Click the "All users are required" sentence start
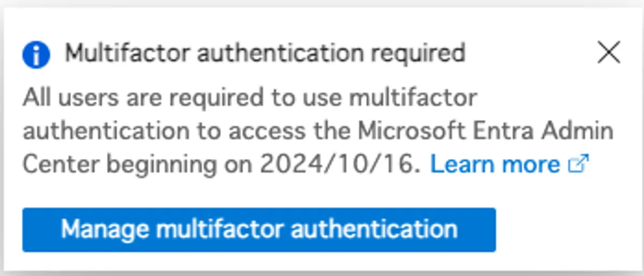Image resolution: width=644 pixels, height=276 pixels. click(142, 98)
